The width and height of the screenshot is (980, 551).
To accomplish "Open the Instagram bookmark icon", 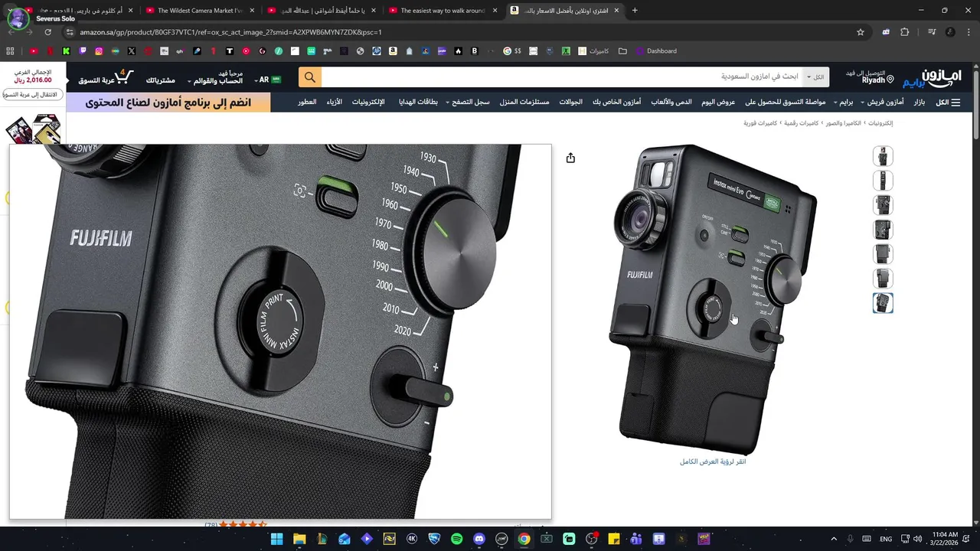I will click(99, 51).
